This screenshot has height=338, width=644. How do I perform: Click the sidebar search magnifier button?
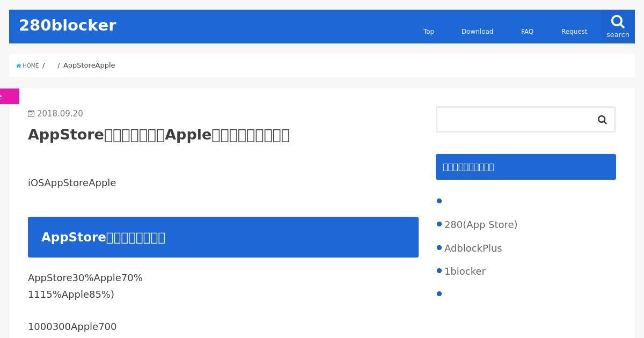coord(602,120)
